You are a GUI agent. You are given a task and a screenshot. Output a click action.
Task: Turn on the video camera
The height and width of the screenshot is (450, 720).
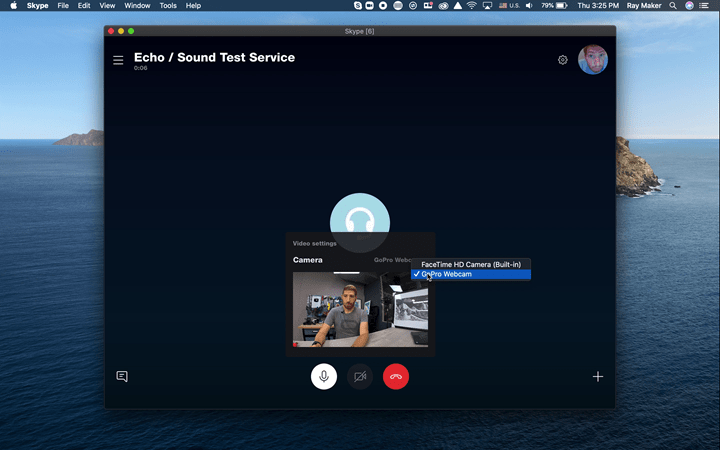[360, 377]
